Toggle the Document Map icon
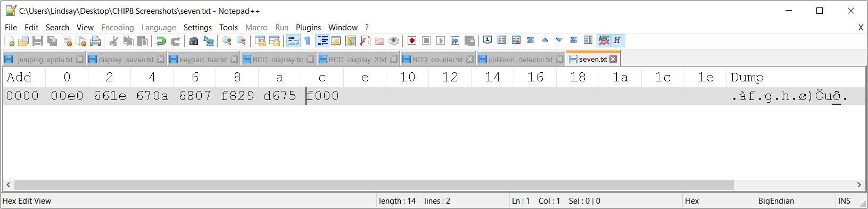The width and height of the screenshot is (868, 209). tap(351, 40)
